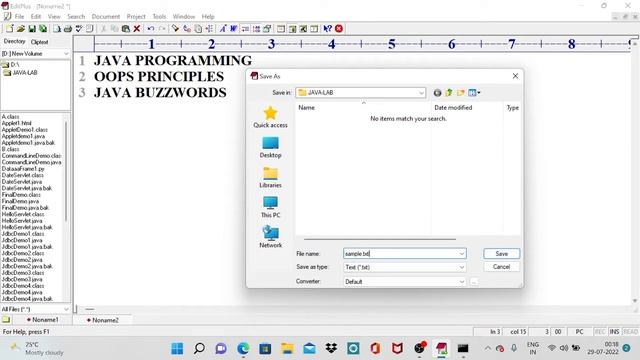Click the red circle stop icon in toolbar
640x360 pixels.
click(339, 29)
